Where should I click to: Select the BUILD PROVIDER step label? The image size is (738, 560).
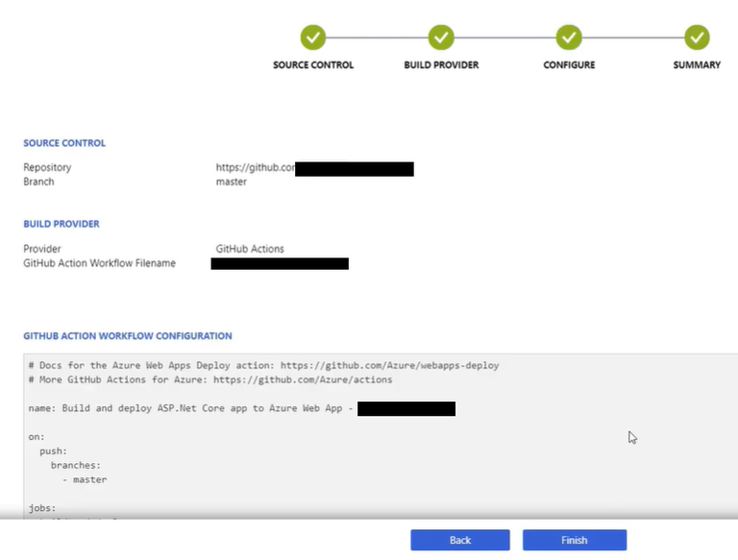click(x=441, y=65)
